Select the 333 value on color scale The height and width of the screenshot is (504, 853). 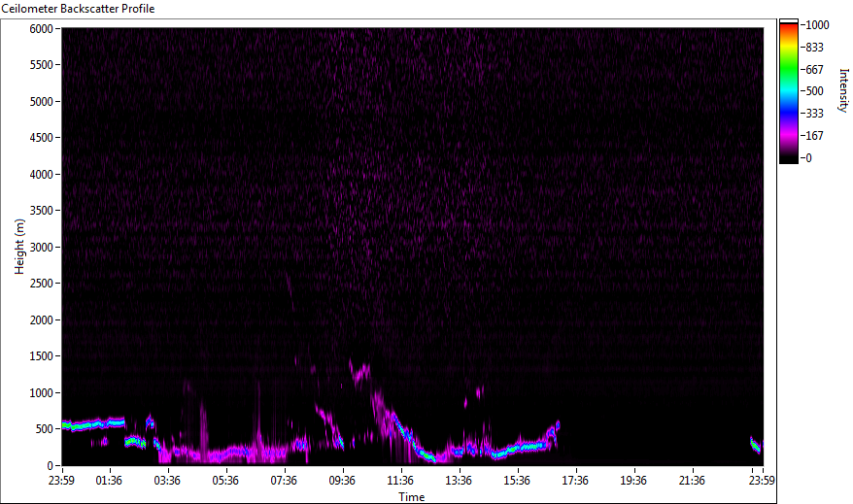(814, 114)
